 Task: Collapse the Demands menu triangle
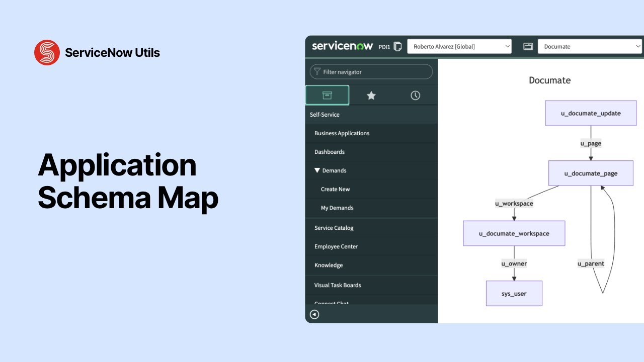coord(317,170)
